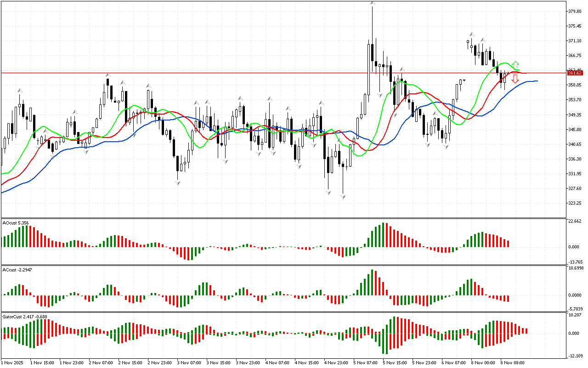Select the lowest down fractal on 4 Nov
The height and width of the screenshot is (368, 588).
point(343,196)
